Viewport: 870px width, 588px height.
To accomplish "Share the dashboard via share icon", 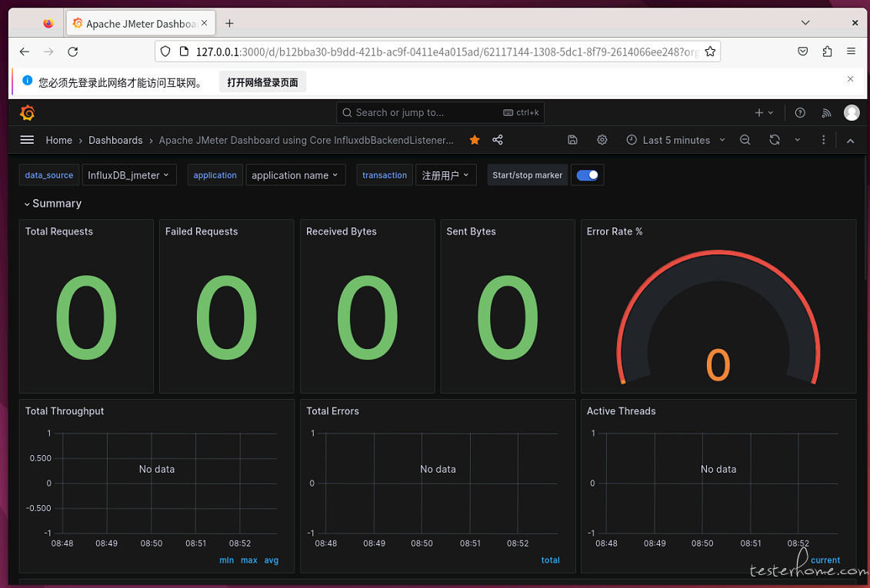I will 498,140.
